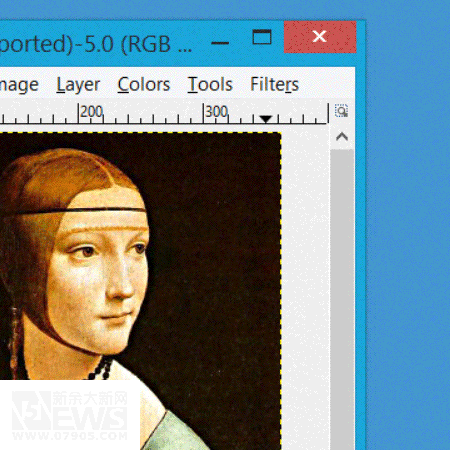Click the vertical scrollbar up arrow
The height and width of the screenshot is (450, 450).
(342, 137)
